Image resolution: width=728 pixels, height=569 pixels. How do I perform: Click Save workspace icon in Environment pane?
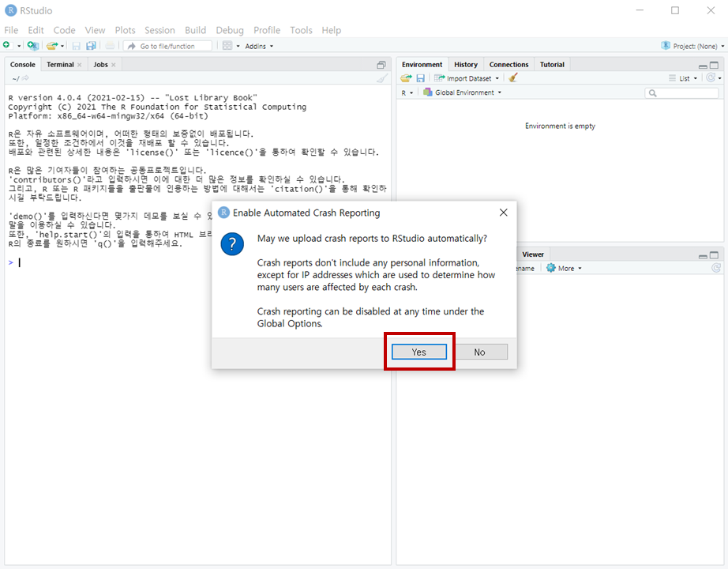click(x=420, y=78)
